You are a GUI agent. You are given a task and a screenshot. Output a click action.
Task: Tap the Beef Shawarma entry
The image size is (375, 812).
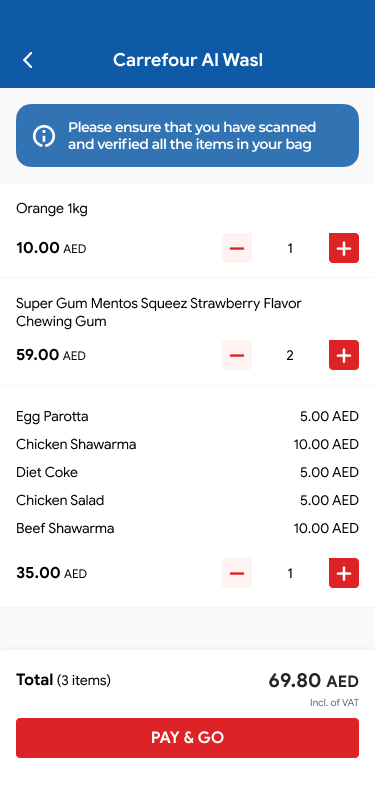188,528
